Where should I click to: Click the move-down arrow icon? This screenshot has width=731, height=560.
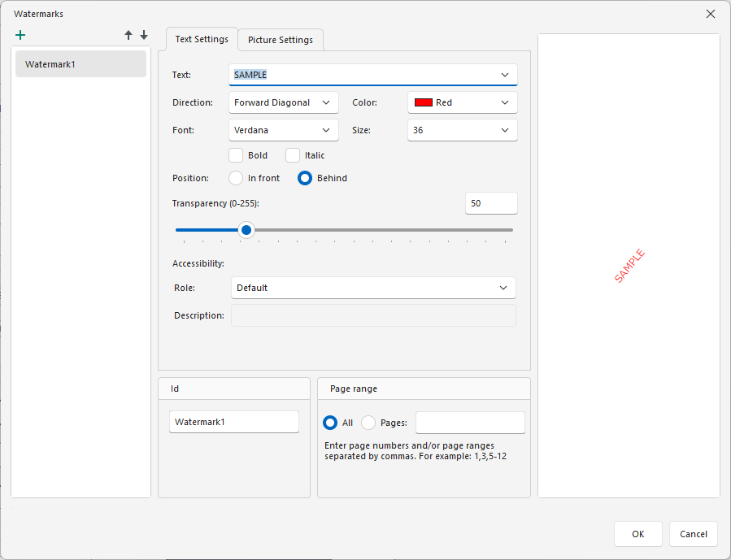click(x=144, y=35)
